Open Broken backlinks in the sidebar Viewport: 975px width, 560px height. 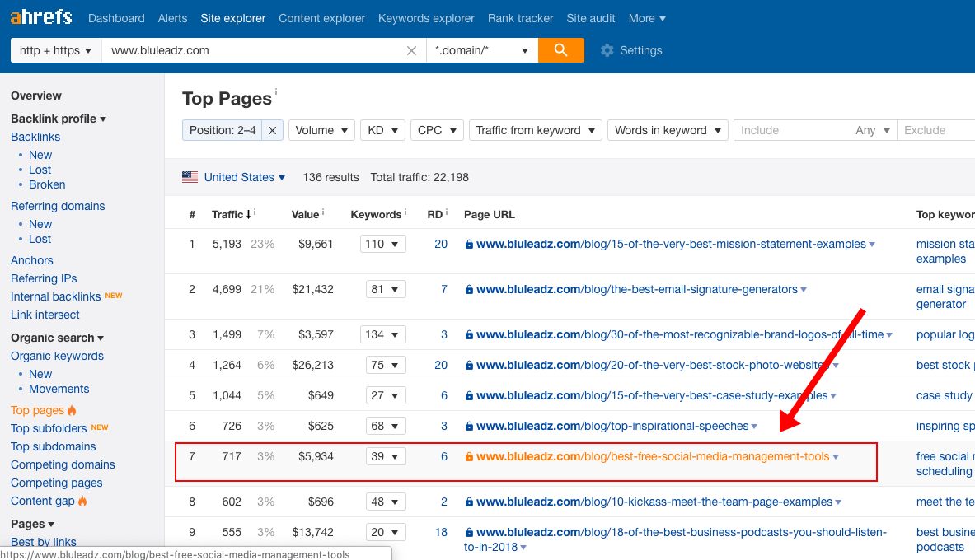[47, 184]
